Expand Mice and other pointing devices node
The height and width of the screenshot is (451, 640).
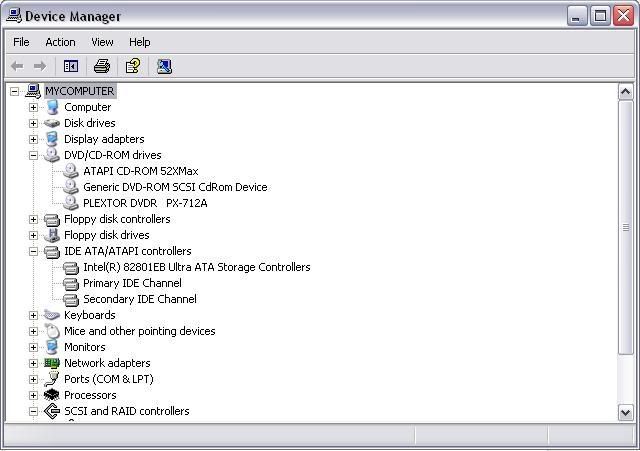pos(33,331)
